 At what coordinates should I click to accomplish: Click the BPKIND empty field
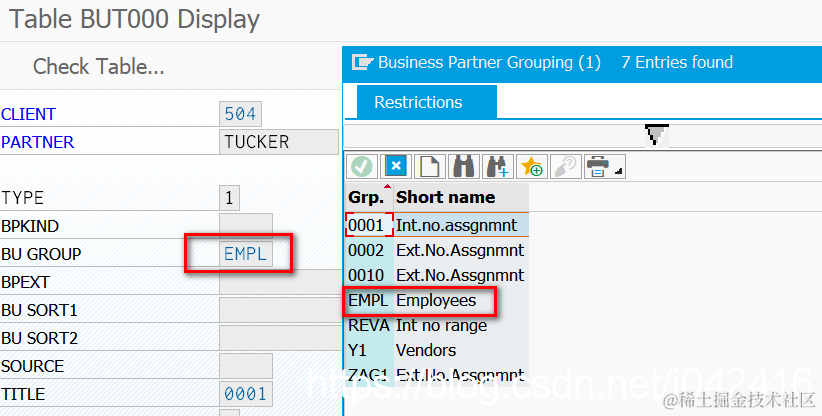click(246, 226)
